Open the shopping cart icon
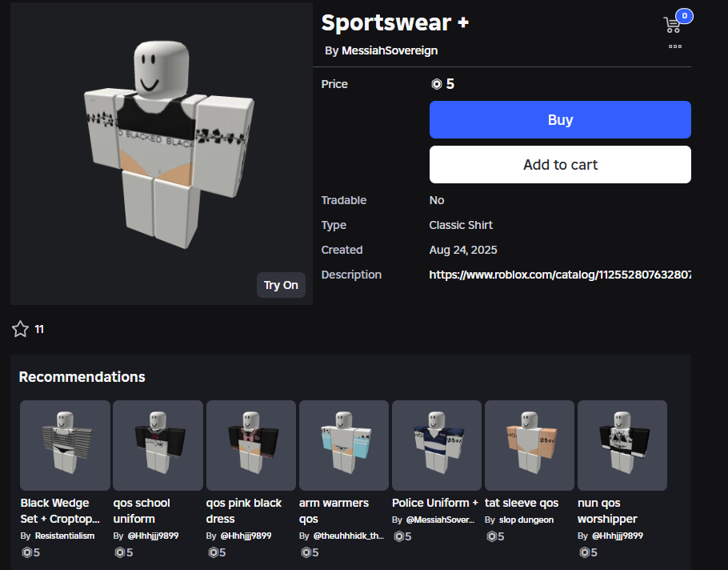The width and height of the screenshot is (728, 570). click(673, 24)
